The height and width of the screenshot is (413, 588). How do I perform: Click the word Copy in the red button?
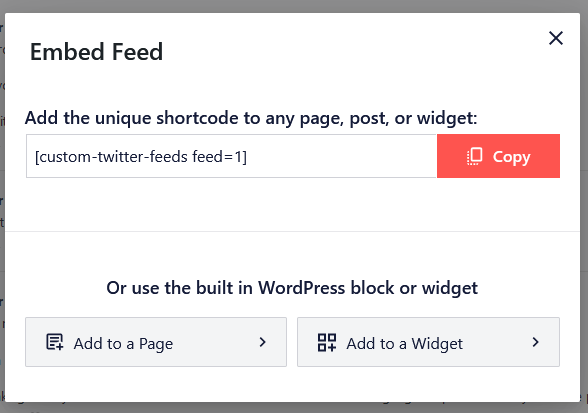click(512, 157)
